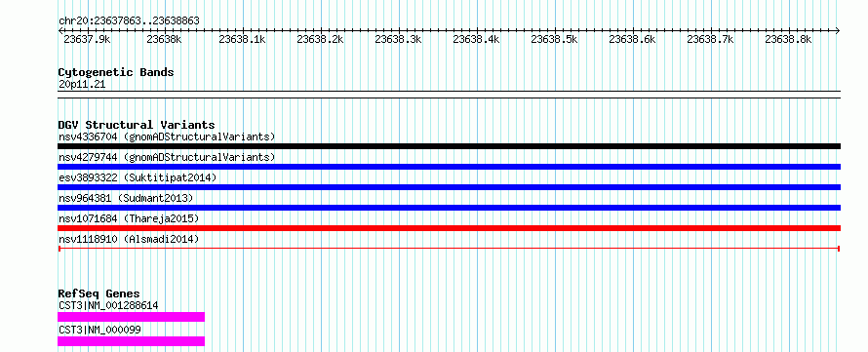Select the magenta CST3 NM_001288614 bar
This screenshot has width=868, height=352.
pos(132,317)
